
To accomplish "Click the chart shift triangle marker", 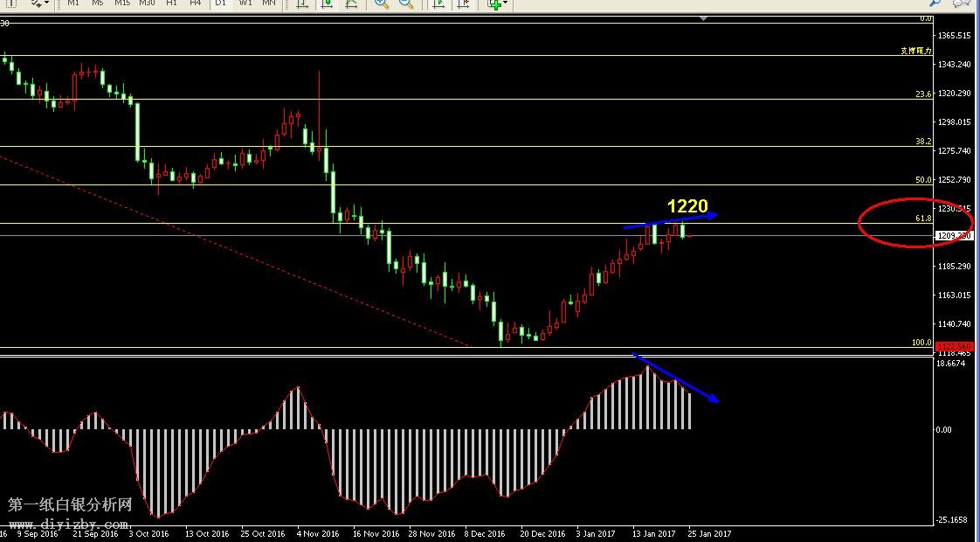I will click(x=704, y=18).
